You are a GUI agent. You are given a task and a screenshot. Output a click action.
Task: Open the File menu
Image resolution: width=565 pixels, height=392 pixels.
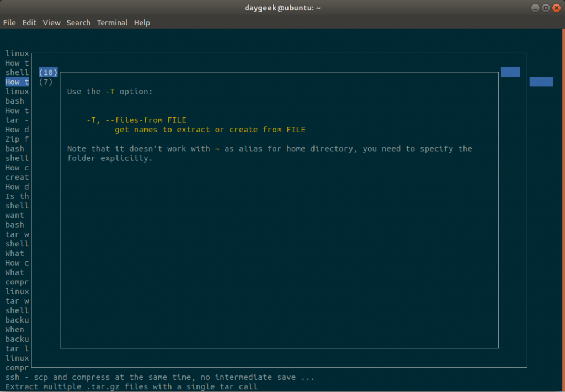tap(9, 23)
